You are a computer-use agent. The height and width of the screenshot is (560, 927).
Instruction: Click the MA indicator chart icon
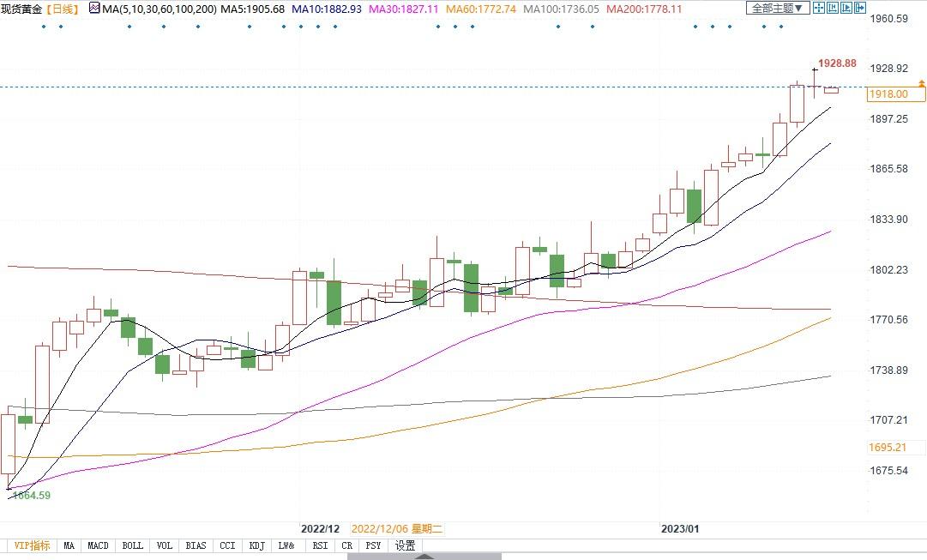click(94, 9)
